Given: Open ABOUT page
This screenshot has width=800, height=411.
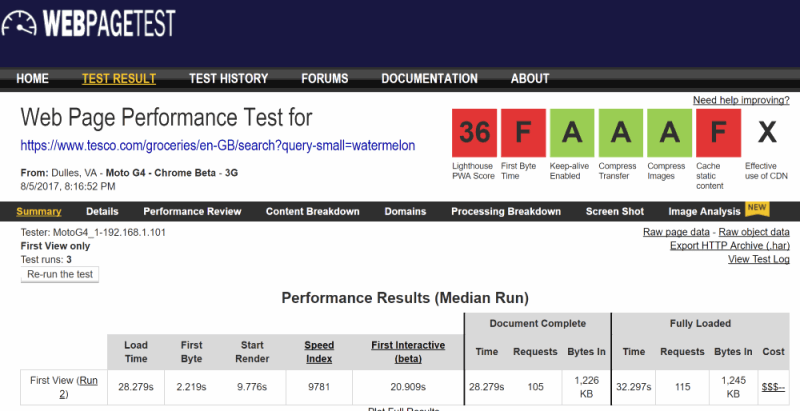Looking at the screenshot, I should click(530, 79).
